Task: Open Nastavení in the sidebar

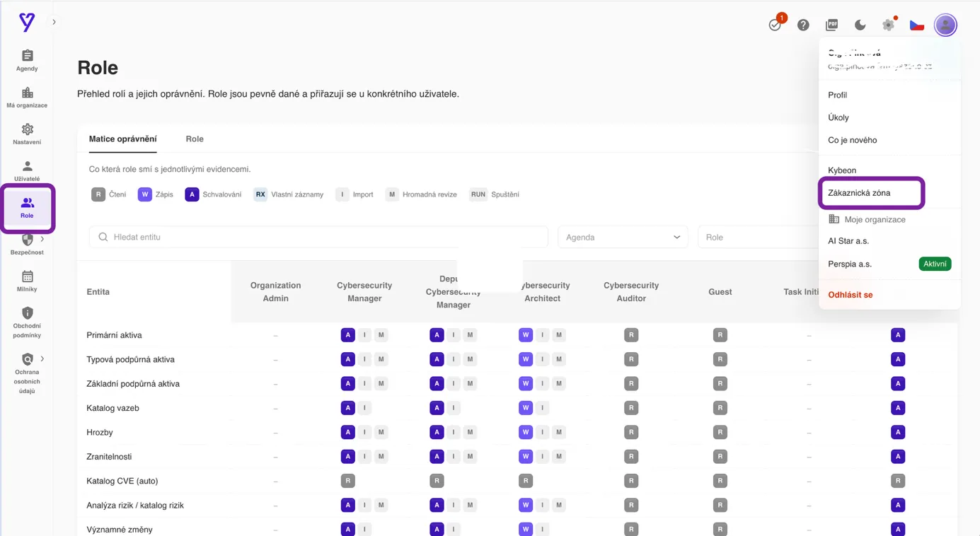Action: (x=27, y=134)
